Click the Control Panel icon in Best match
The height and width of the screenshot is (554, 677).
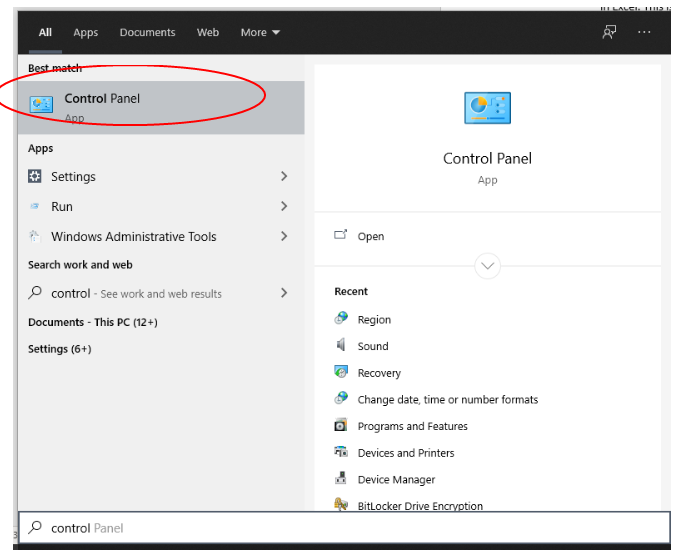point(41,105)
